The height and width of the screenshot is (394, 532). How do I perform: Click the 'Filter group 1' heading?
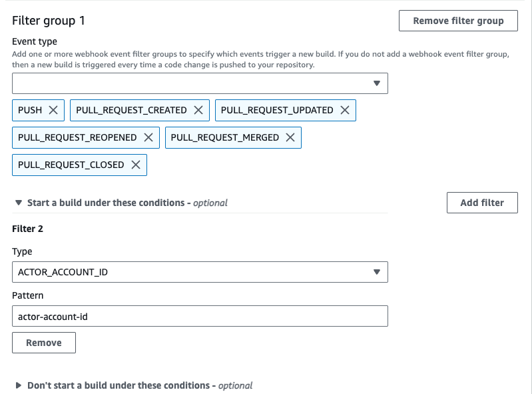[x=49, y=21]
